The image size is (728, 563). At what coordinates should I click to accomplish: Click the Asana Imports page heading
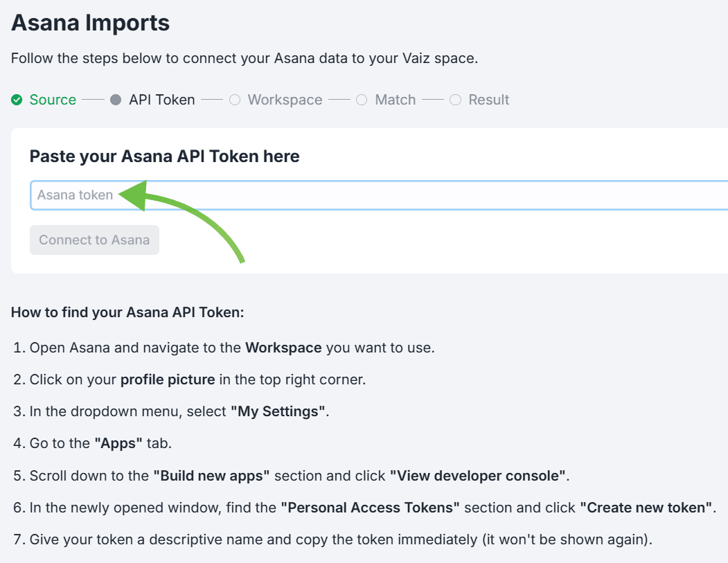pyautogui.click(x=91, y=23)
